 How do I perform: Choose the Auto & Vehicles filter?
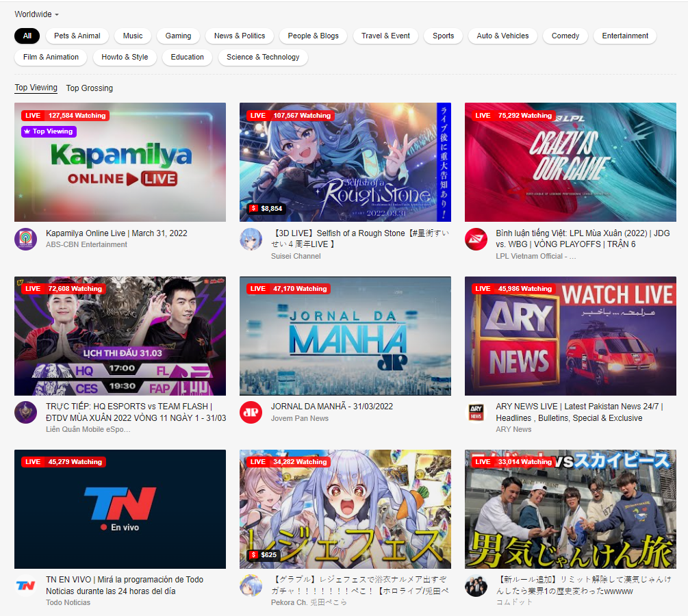pyautogui.click(x=503, y=36)
